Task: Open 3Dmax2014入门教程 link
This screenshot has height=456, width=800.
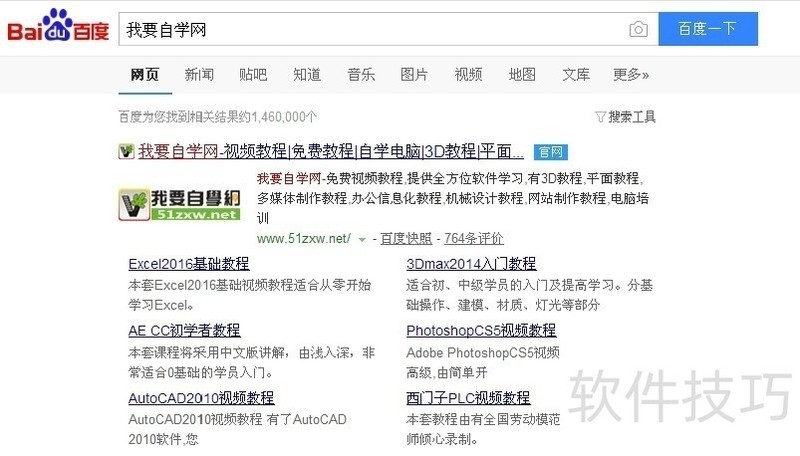Action: pos(471,264)
